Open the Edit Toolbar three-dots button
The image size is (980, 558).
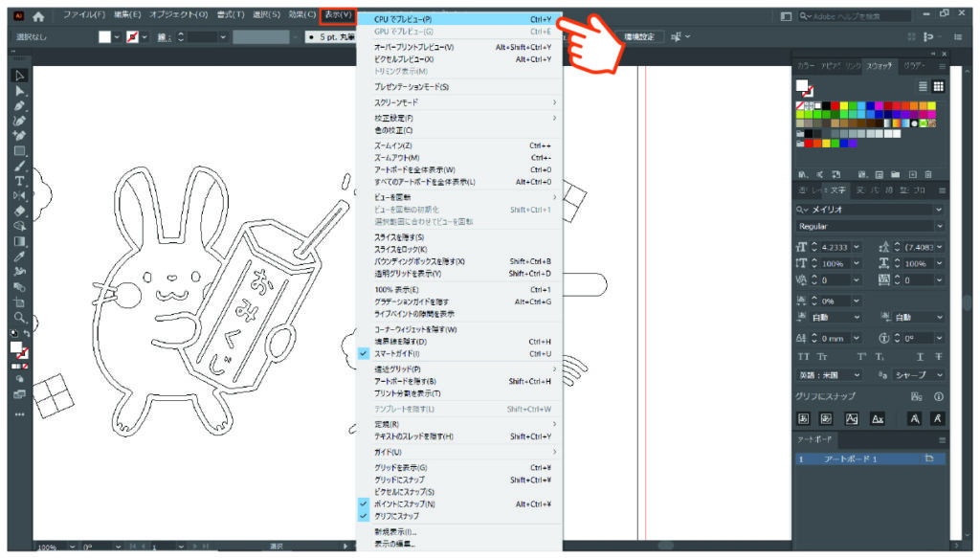pos(19,414)
